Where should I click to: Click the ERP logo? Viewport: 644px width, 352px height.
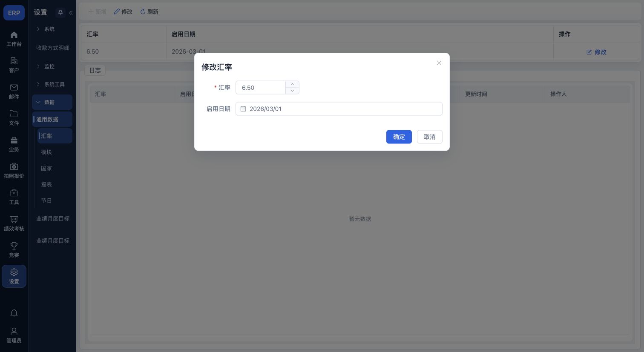coord(14,13)
